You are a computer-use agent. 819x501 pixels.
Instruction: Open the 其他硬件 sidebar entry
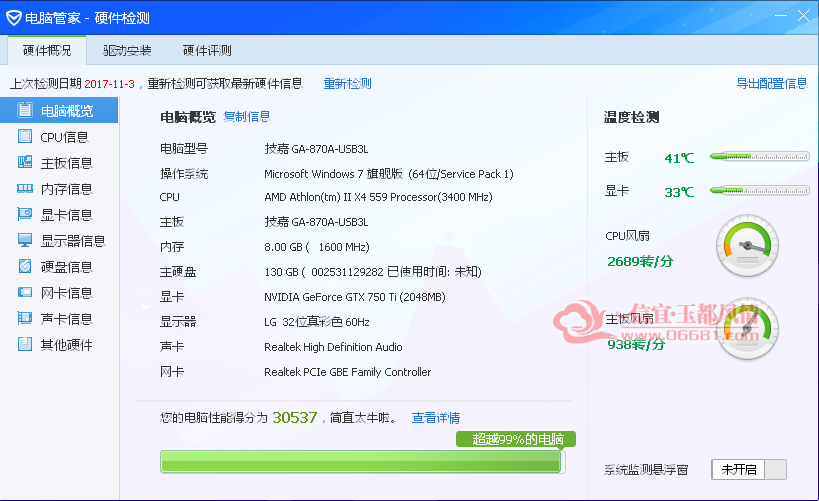[x=59, y=345]
